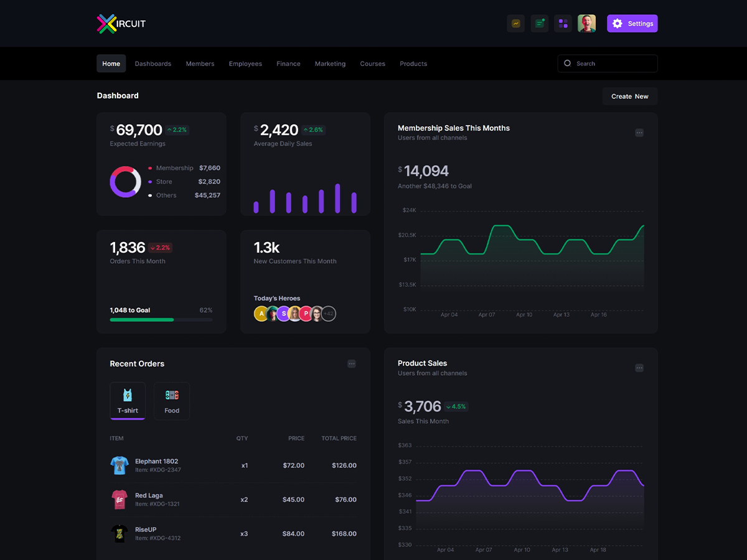Open Membership Sales card options menu
747x560 pixels.
point(639,133)
